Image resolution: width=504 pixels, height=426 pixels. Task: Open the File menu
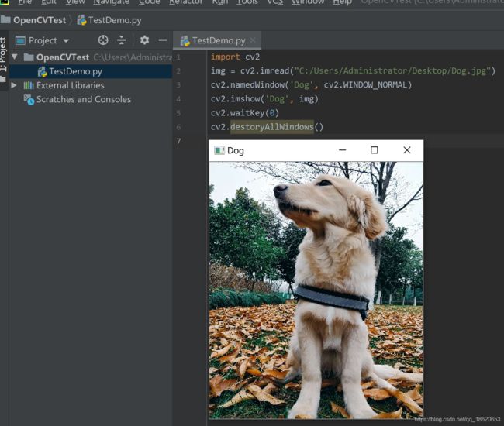(x=25, y=2)
